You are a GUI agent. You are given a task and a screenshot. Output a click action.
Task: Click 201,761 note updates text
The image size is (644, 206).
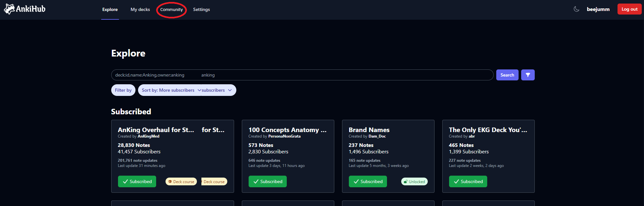pos(137,160)
